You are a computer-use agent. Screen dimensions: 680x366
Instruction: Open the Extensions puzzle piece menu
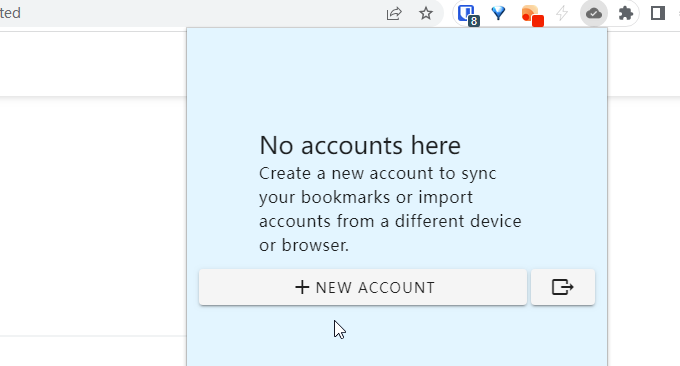[x=626, y=13]
